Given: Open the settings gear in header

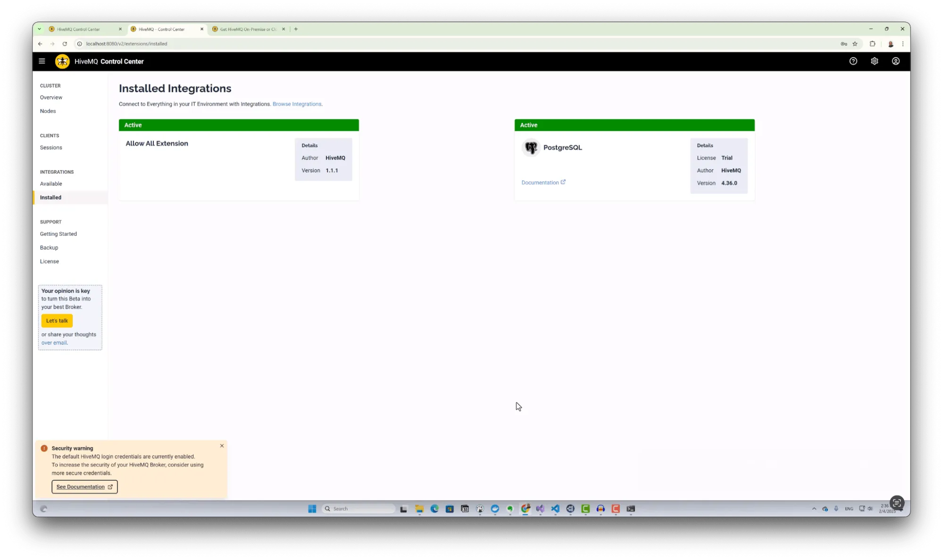Looking at the screenshot, I should pyautogui.click(x=874, y=61).
